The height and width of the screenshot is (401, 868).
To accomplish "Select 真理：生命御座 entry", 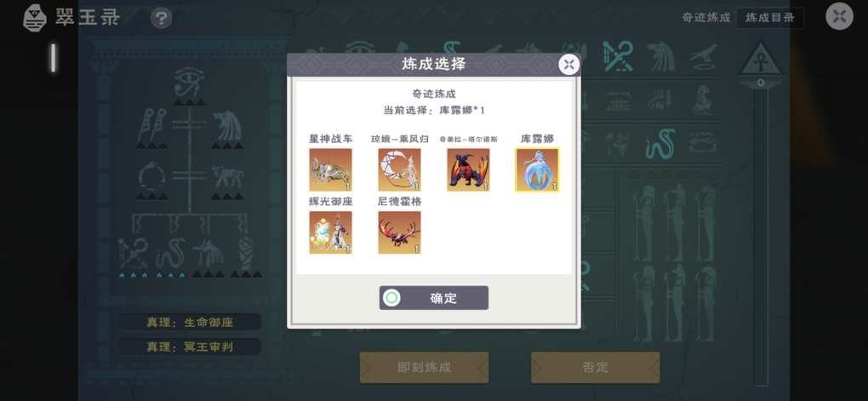I will [189, 323].
